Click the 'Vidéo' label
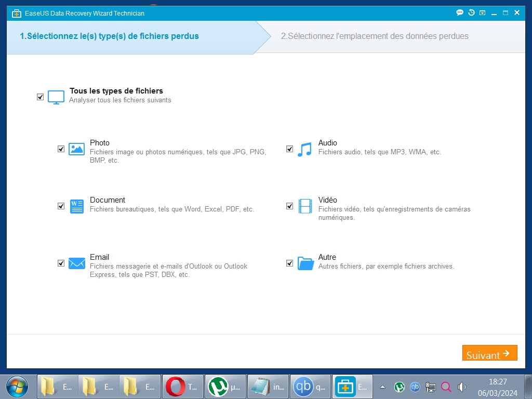Screen dimensions: 532x399 [328, 200]
